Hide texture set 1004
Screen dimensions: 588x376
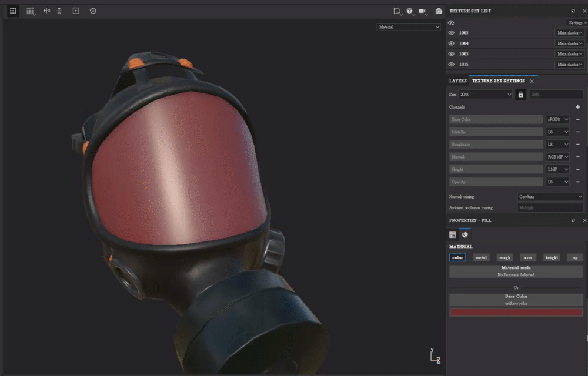[452, 43]
